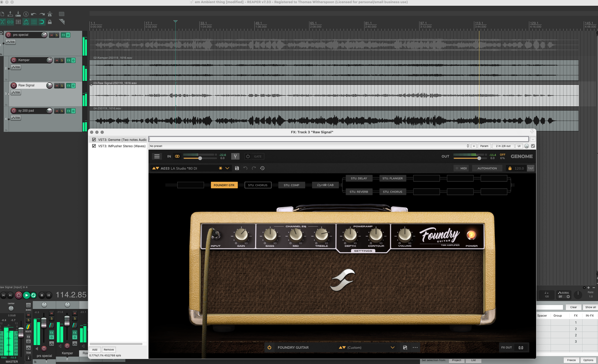Open the Param menu in FX window

[484, 146]
